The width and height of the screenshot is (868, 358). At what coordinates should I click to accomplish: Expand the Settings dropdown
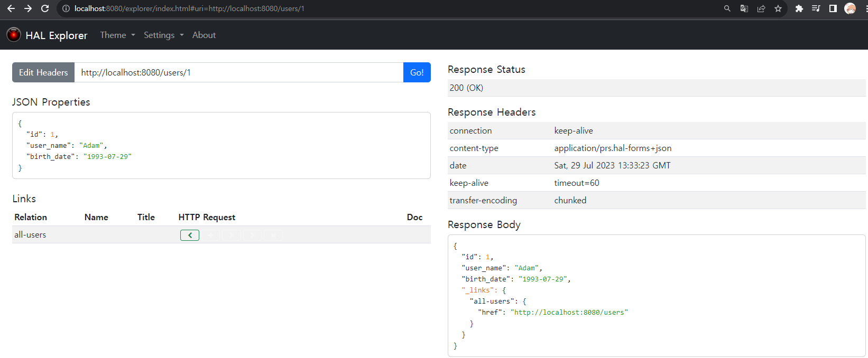(163, 35)
